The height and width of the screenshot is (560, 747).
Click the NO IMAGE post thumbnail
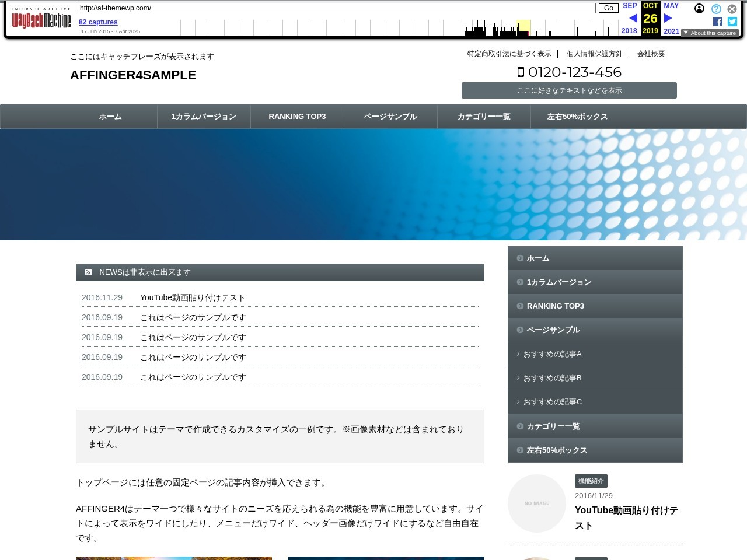tap(536, 503)
